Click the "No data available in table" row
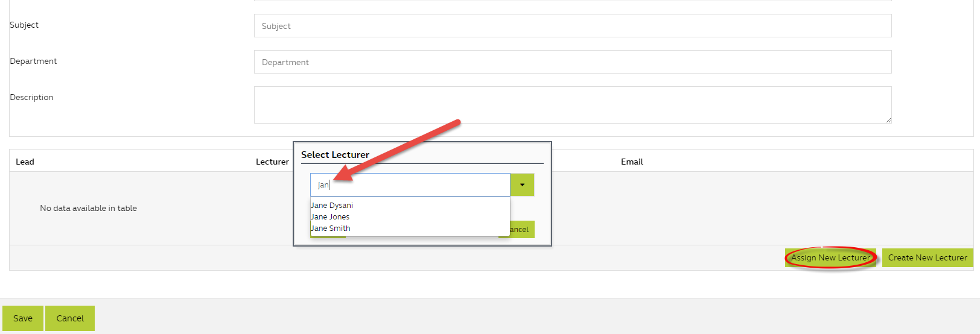Viewport: 980px width, 334px height. [89, 208]
